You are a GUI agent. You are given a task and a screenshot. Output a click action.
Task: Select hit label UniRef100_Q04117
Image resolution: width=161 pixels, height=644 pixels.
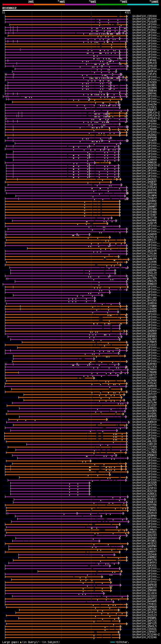(x=144, y=276)
